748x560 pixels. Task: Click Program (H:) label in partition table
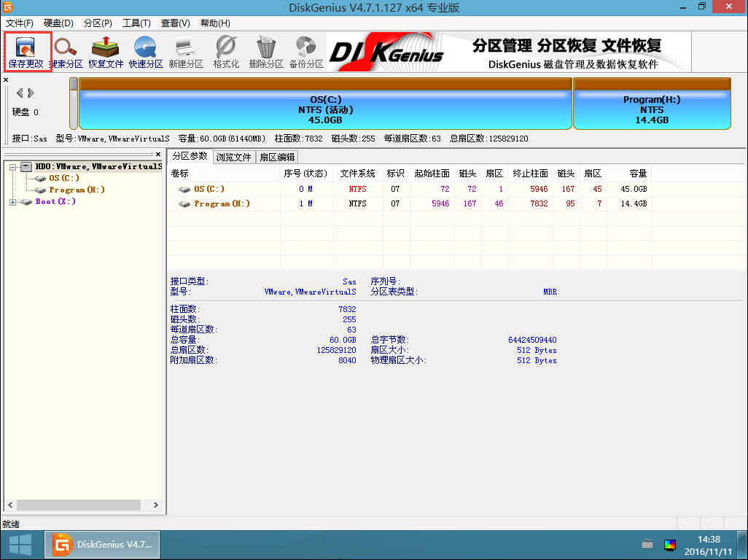(222, 204)
